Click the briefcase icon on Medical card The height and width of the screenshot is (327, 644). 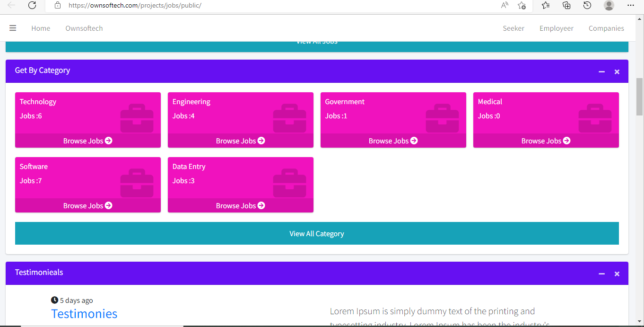tap(595, 118)
